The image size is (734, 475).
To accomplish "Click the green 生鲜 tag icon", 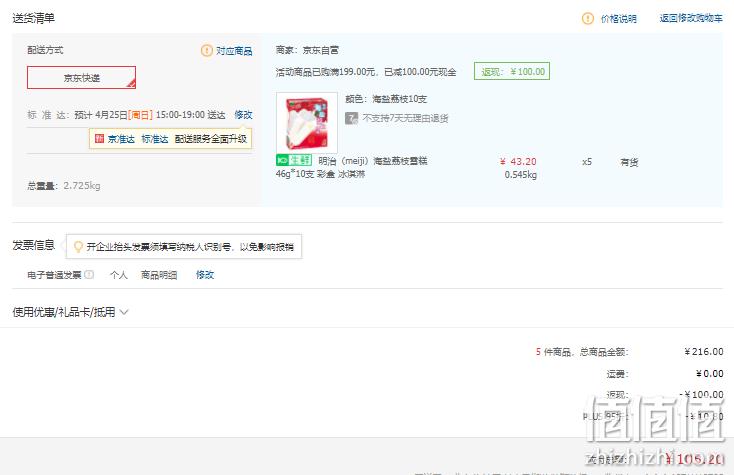I will point(294,160).
